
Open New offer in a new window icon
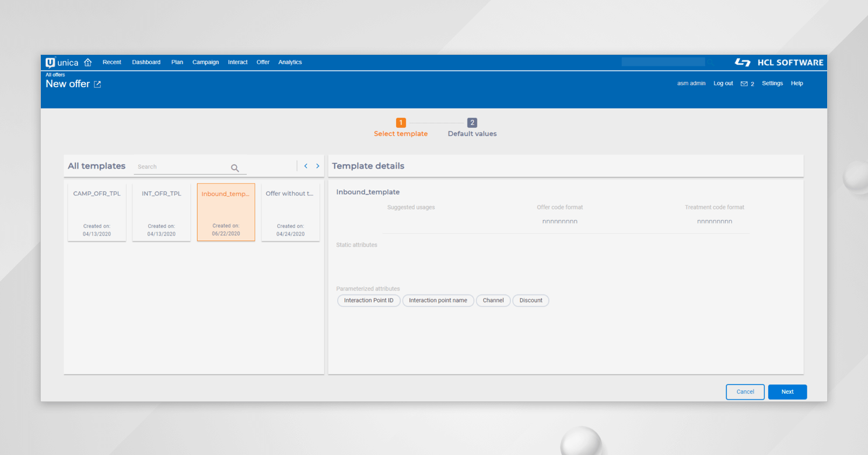[x=97, y=84]
